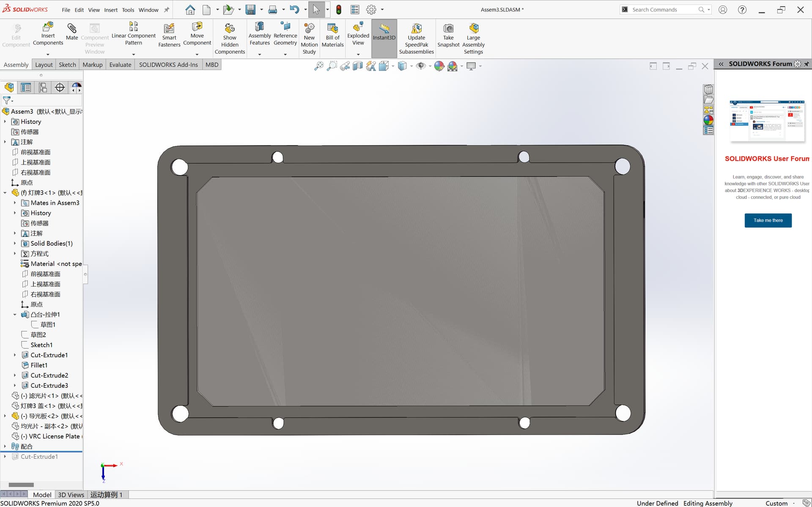Open Undo history dropdown arrow
This screenshot has width=812, height=507.
tap(305, 10)
